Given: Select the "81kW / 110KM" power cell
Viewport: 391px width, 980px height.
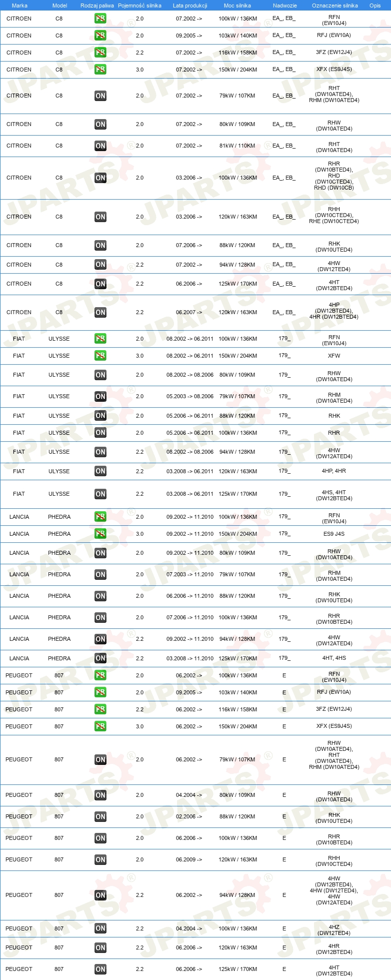Looking at the screenshot, I should click(237, 146).
